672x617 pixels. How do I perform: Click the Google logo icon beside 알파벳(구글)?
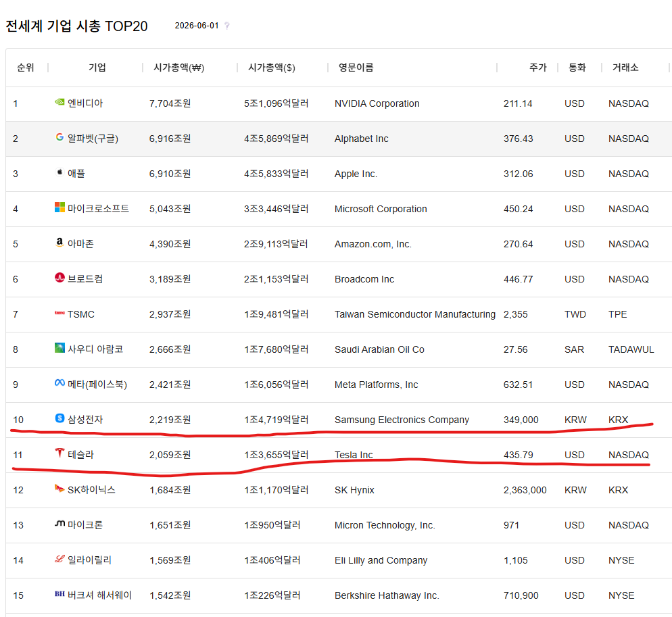click(x=59, y=137)
